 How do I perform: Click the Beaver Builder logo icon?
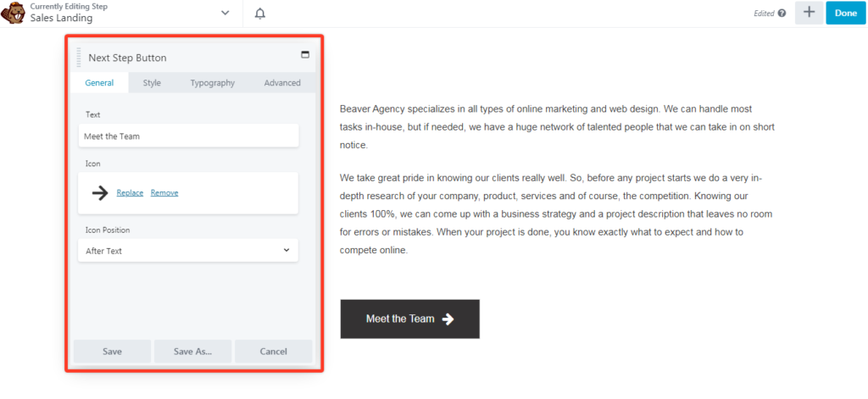pyautogui.click(x=14, y=13)
